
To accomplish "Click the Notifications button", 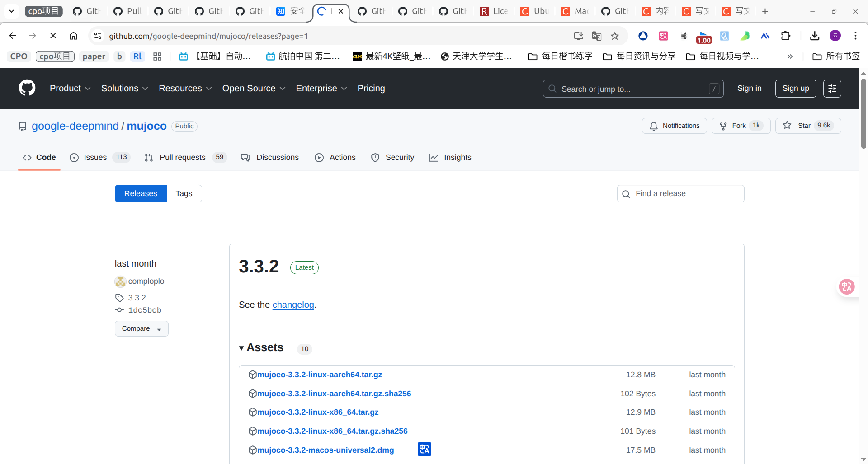I will [x=675, y=126].
